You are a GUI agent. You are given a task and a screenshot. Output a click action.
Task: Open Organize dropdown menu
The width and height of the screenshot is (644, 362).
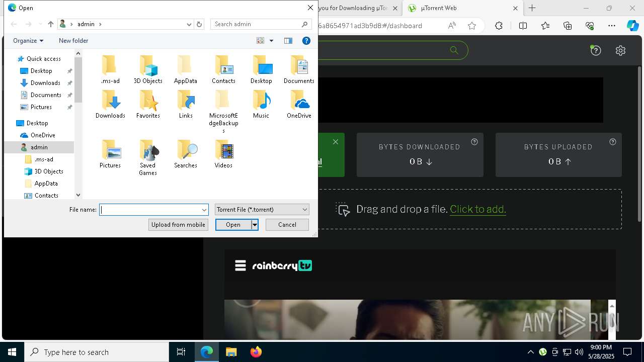tap(28, 41)
